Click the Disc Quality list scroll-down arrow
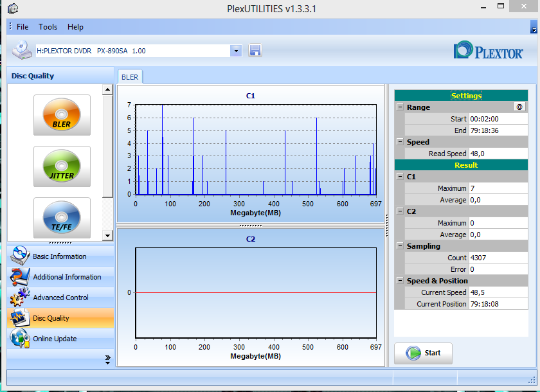The image size is (540, 392). tap(108, 235)
